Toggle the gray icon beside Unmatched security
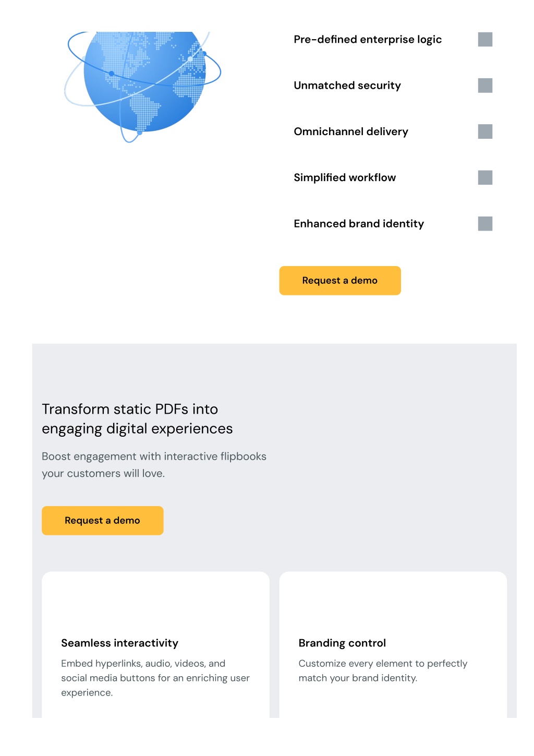 click(485, 86)
